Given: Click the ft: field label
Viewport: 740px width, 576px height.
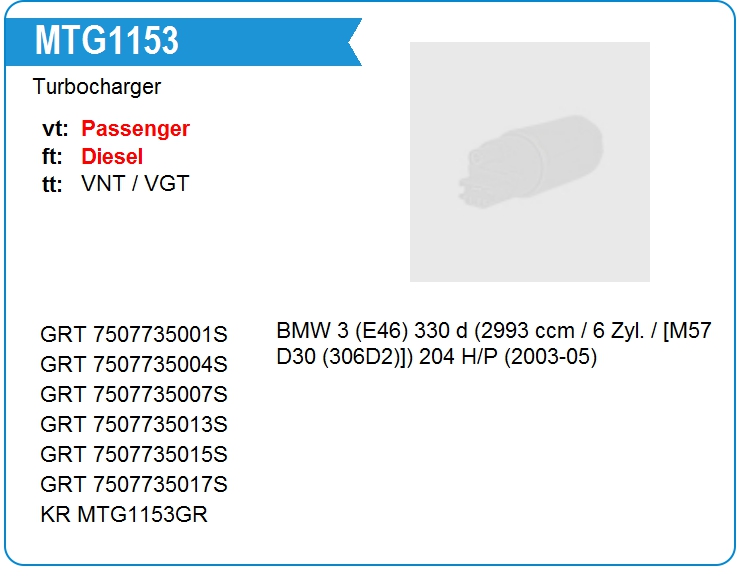Looking at the screenshot, I should (x=53, y=157).
